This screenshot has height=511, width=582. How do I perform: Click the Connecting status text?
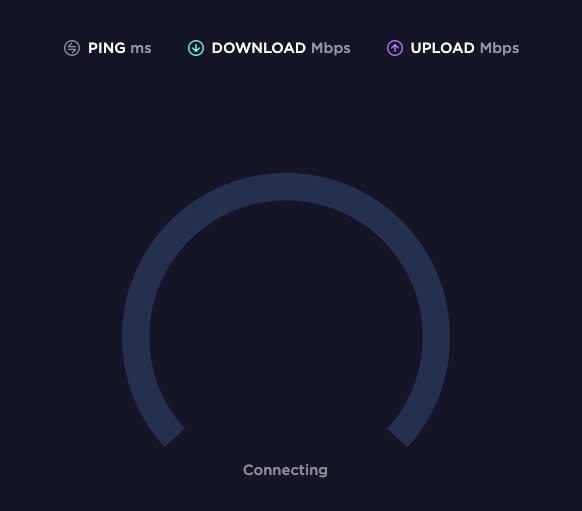tap(285, 470)
